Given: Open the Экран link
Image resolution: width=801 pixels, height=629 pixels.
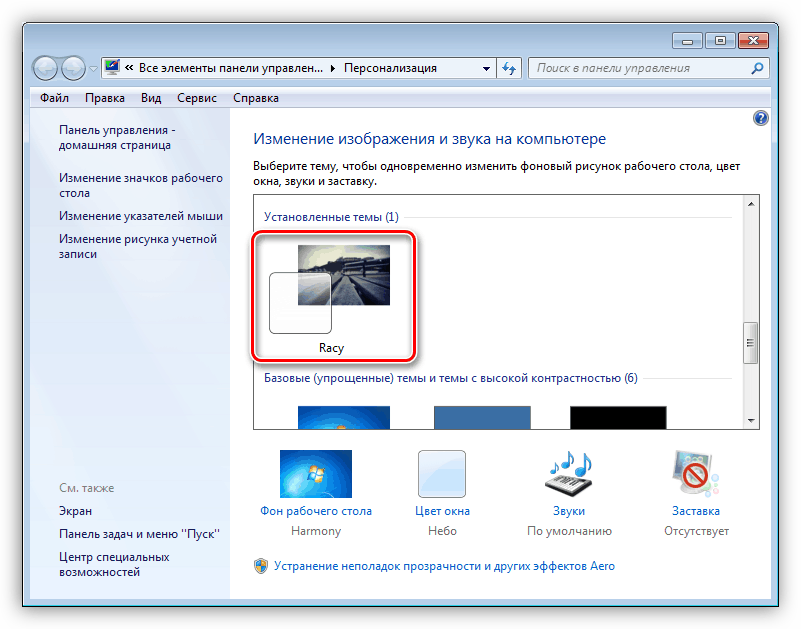Looking at the screenshot, I should [76, 511].
